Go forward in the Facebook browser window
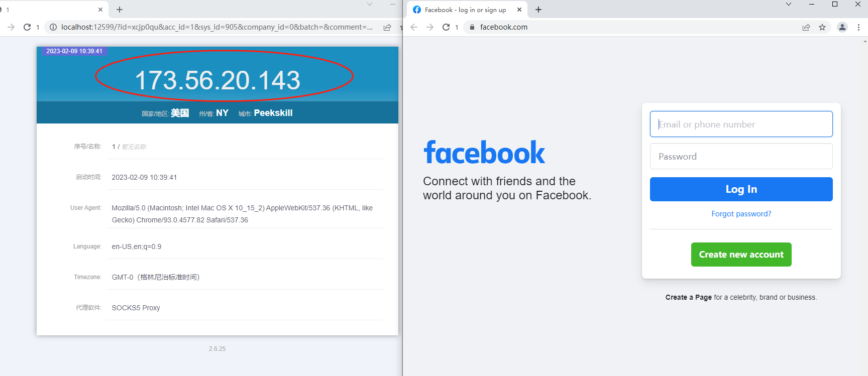The width and height of the screenshot is (868, 376). point(430,27)
